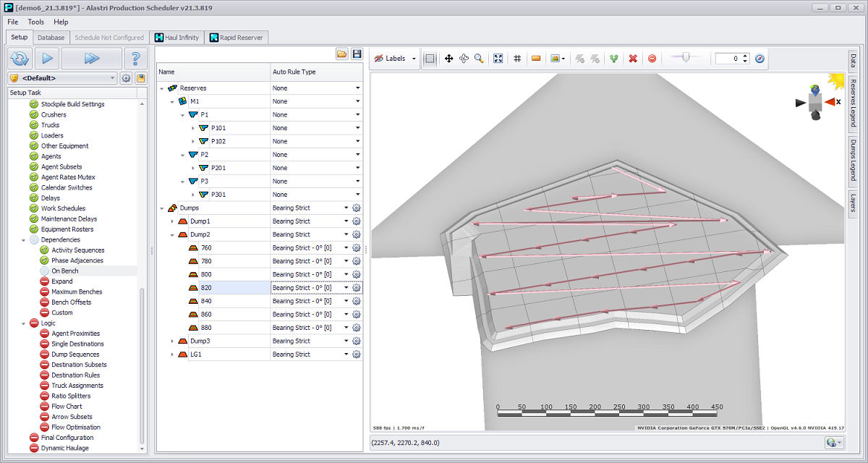Select the magnifier zoom tool
Viewport: 868px width, 463px height.
pos(479,59)
